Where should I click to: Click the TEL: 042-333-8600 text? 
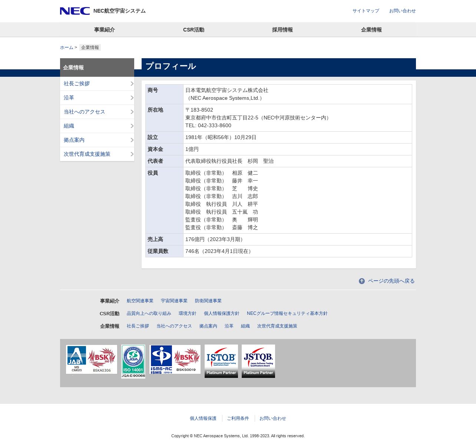tap(208, 126)
